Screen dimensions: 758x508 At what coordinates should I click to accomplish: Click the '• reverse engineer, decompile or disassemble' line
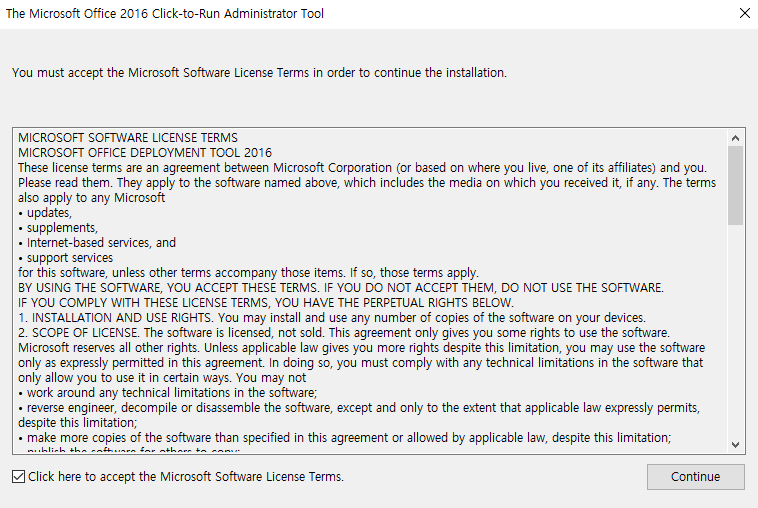359,407
